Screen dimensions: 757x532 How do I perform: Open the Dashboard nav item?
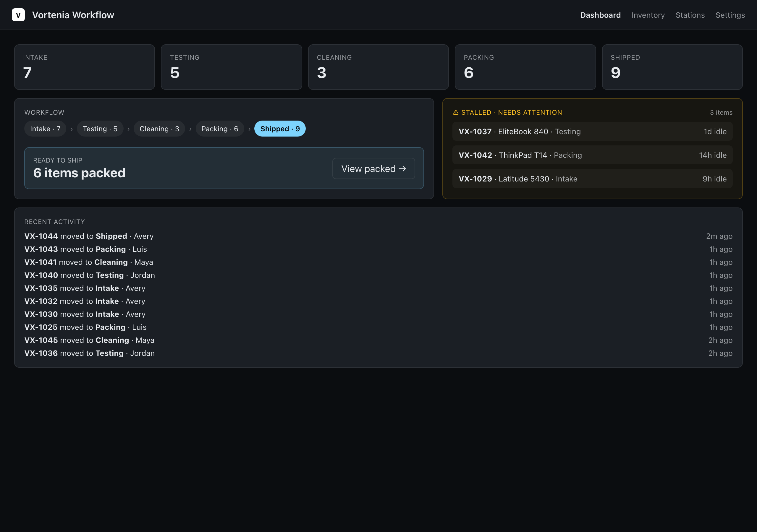tap(600, 15)
